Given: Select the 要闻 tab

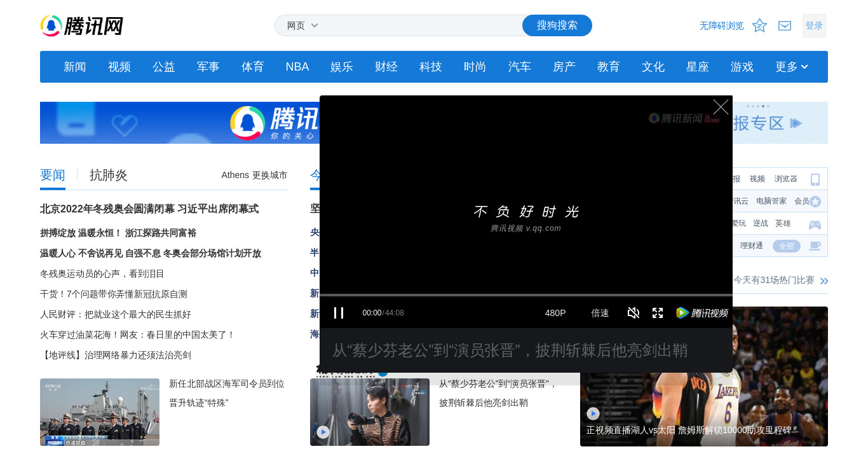Looking at the screenshot, I should click(x=53, y=175).
